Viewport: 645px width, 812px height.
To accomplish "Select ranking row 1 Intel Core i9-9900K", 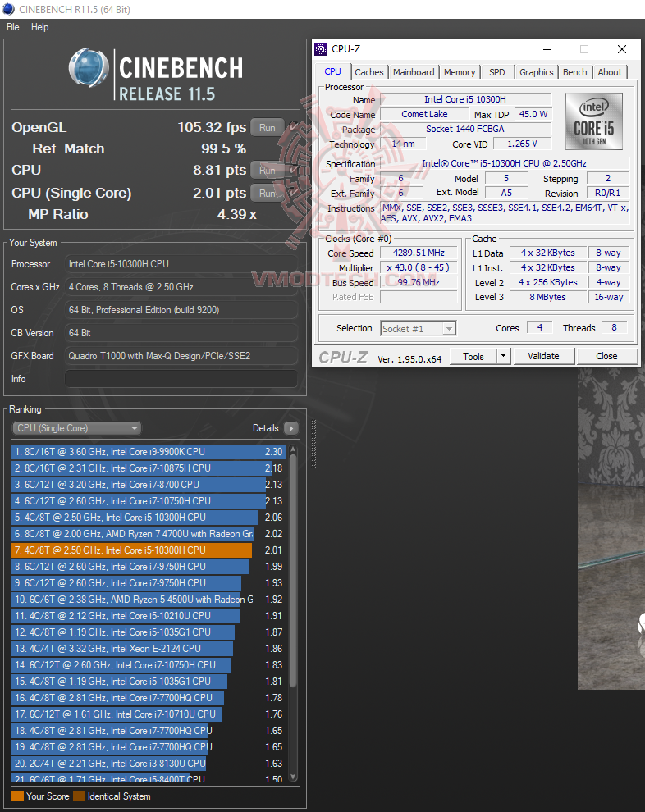I will tap(149, 452).
